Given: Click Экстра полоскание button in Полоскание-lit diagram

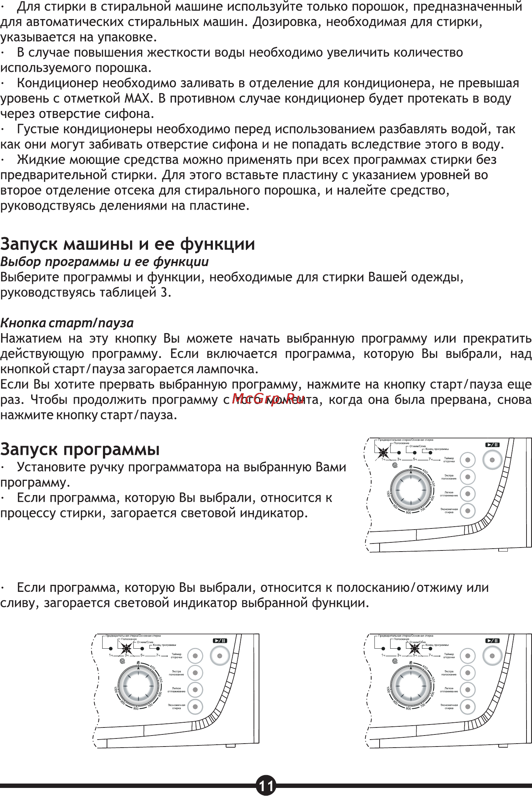Looking at the screenshot, I should click(x=195, y=673).
